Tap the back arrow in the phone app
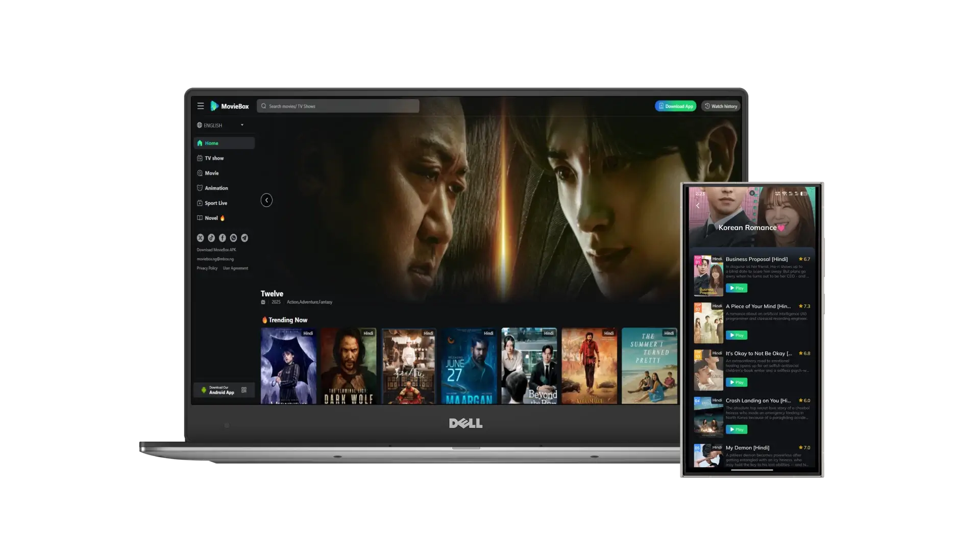The width and height of the screenshot is (980, 551). 698,206
